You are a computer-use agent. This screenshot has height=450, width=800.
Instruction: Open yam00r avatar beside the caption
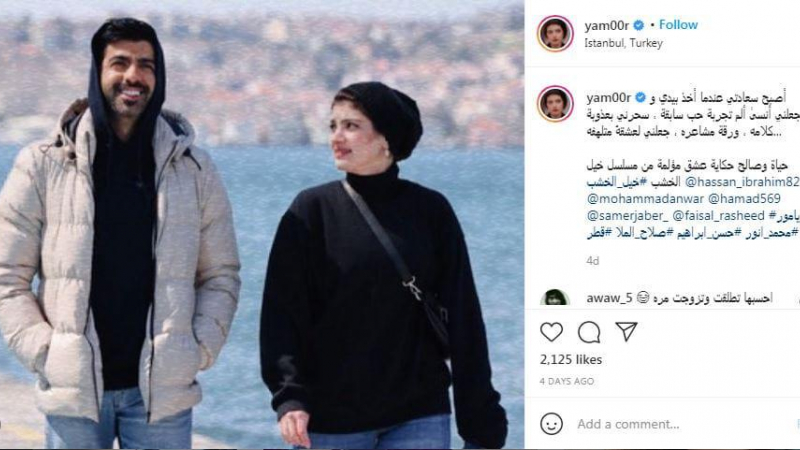tap(555, 104)
